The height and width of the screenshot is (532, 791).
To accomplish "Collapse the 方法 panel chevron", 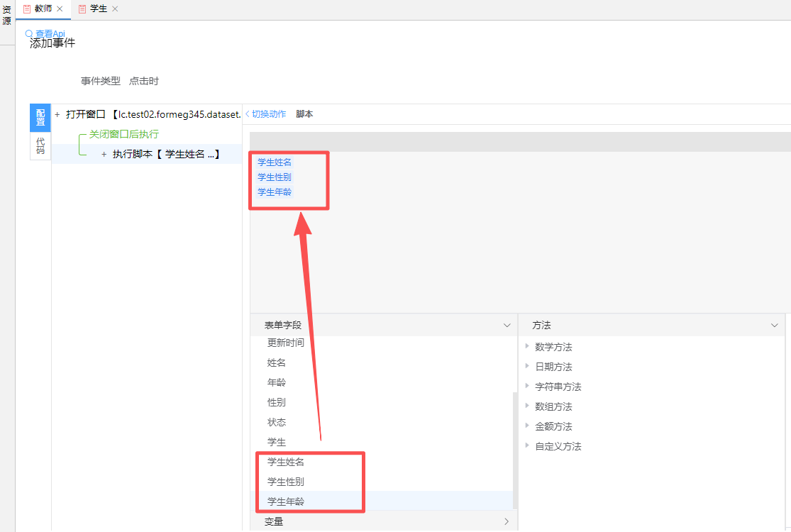I will coord(774,326).
